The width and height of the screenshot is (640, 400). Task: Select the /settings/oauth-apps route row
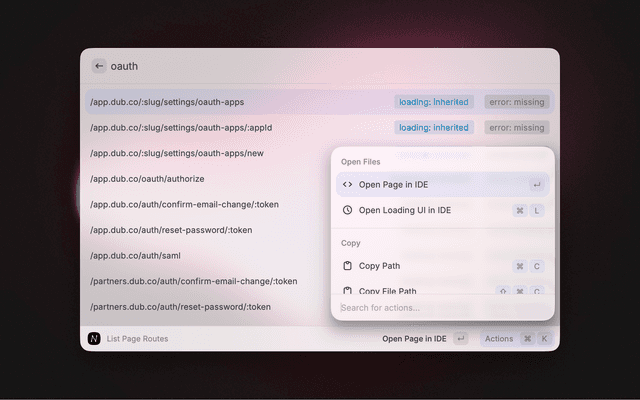point(200,102)
